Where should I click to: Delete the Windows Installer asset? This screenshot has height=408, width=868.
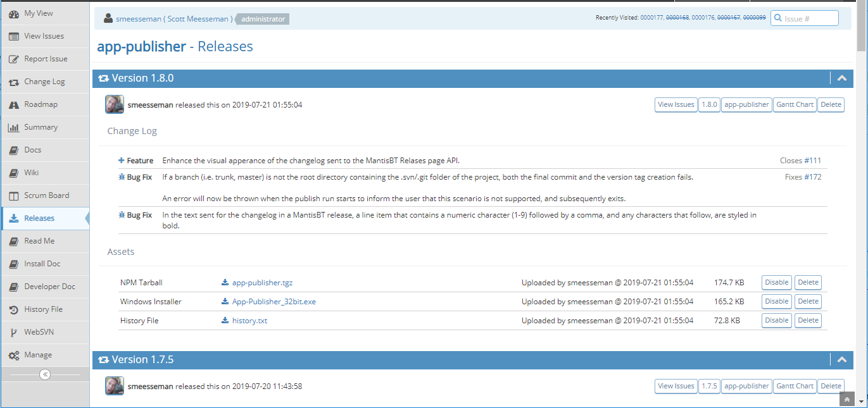point(808,302)
